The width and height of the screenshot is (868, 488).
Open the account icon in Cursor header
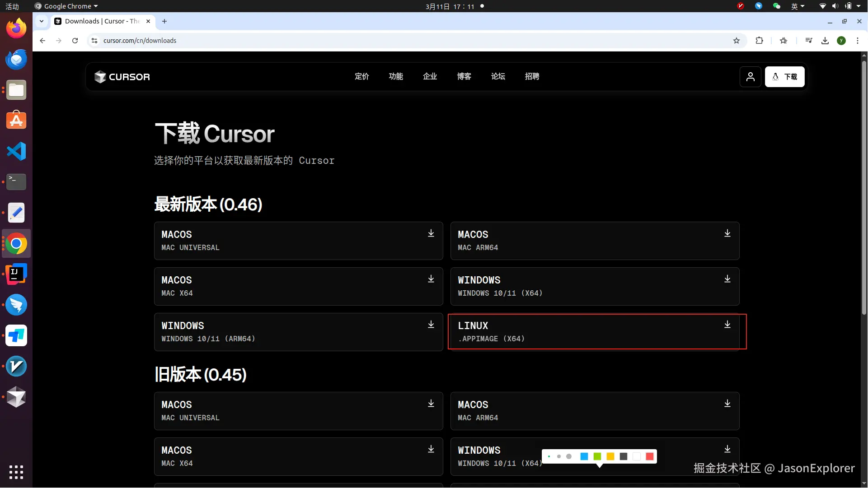(x=751, y=77)
